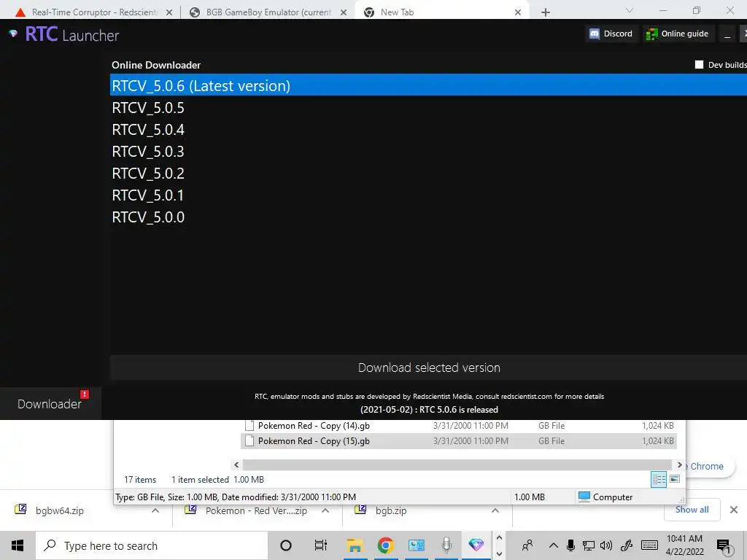Screen dimensions: 747x560
Task: Minimize the RTC Launcher window
Action: coord(727,34)
